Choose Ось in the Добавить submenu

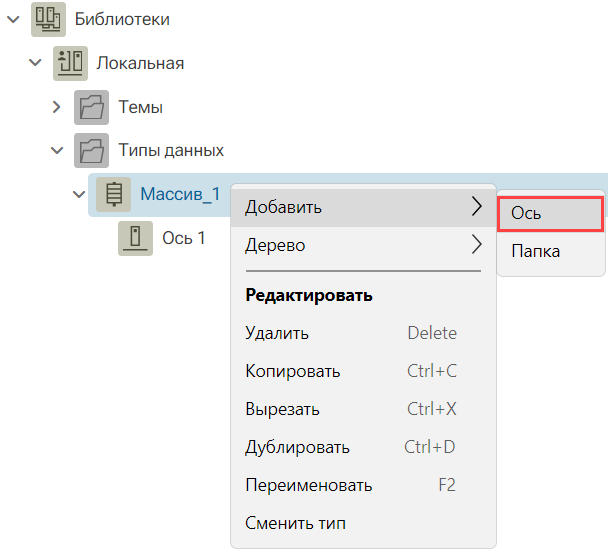pyautogui.click(x=551, y=214)
